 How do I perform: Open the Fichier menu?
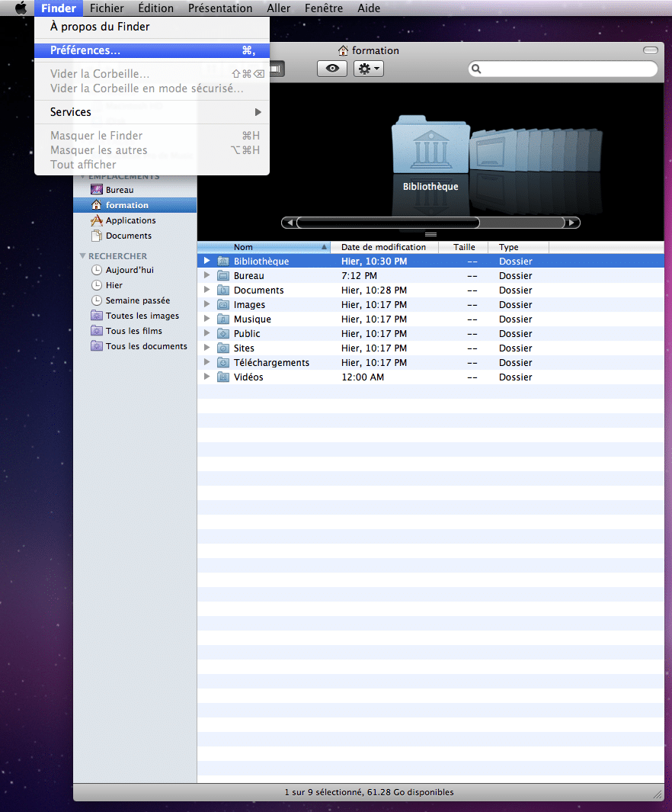[107, 8]
